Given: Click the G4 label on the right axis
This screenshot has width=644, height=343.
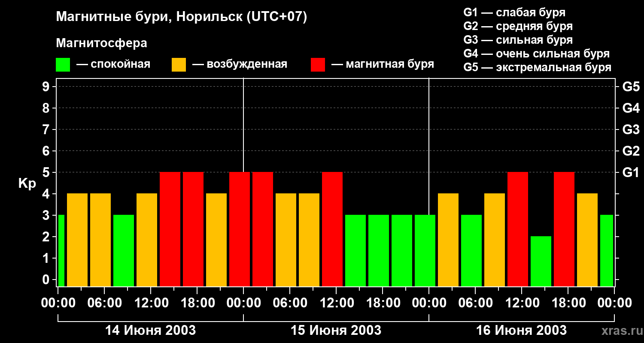Looking at the screenshot, I should click(631, 108).
